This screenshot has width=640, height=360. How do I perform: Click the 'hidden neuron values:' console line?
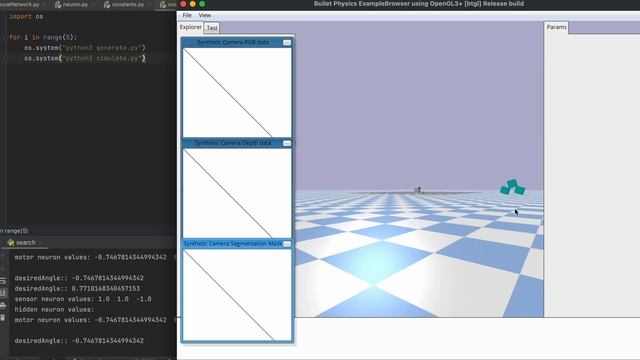point(54,309)
